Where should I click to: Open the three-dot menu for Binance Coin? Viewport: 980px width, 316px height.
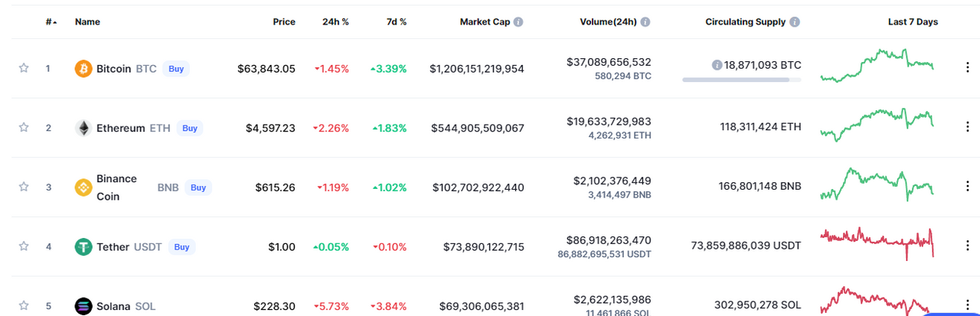coord(967,186)
